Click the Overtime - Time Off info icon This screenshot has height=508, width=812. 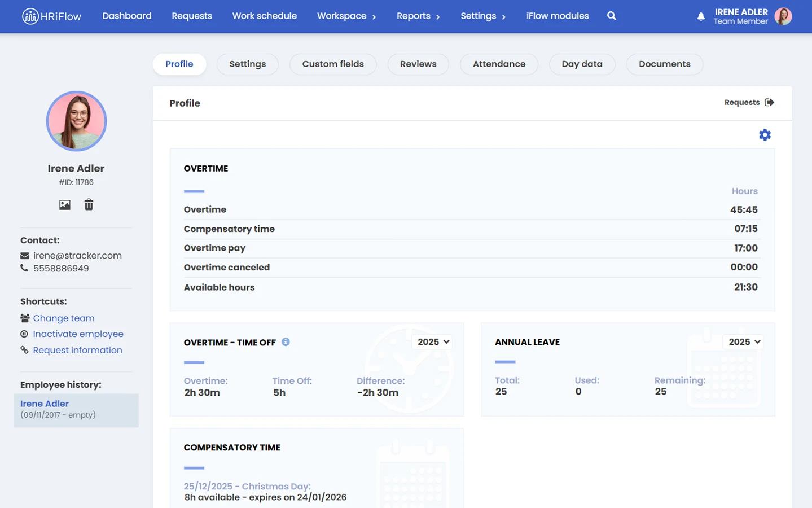point(286,342)
